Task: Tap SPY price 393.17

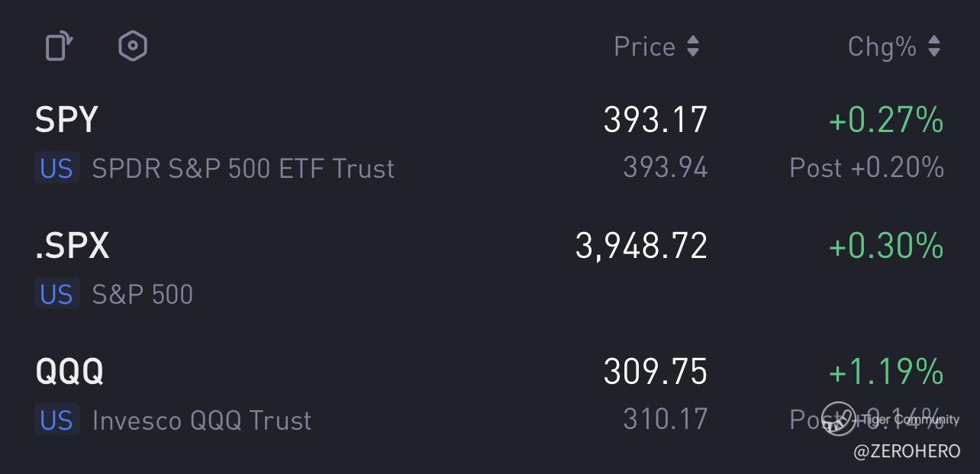Action: pyautogui.click(x=656, y=120)
